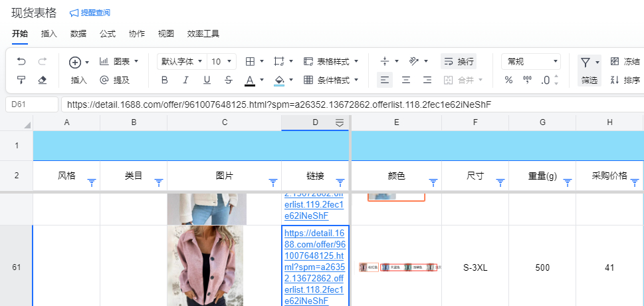Select the format painter tool

[x=21, y=80]
